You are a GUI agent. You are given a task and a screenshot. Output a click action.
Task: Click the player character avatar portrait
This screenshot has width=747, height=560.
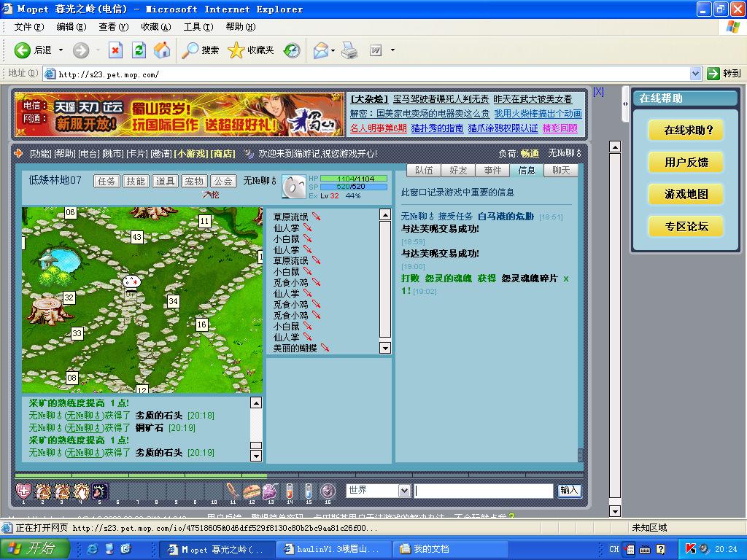click(x=293, y=187)
